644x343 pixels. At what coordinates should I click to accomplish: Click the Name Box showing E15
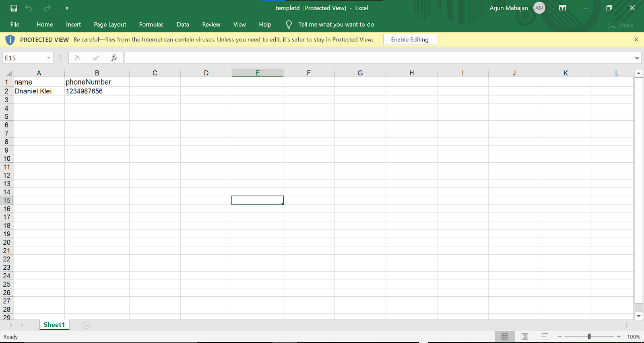tap(24, 58)
